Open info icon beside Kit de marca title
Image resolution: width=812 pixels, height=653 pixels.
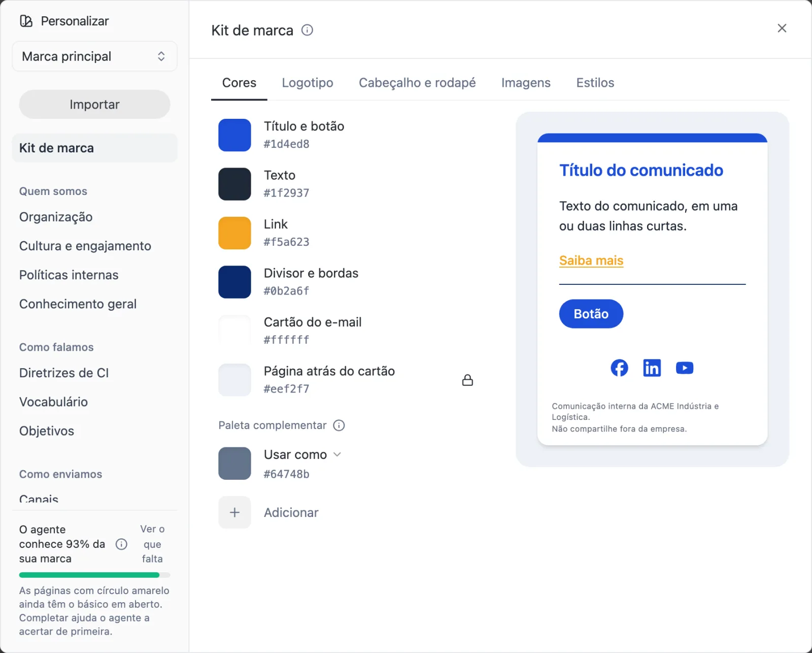[307, 30]
